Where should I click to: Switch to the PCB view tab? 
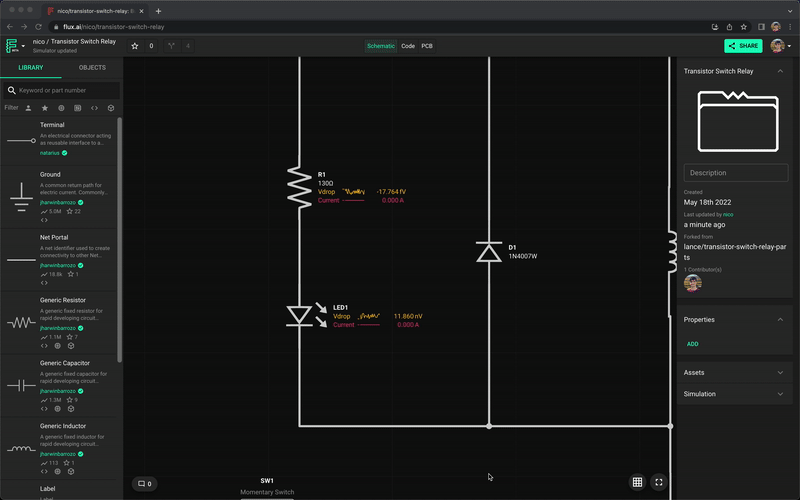(427, 46)
